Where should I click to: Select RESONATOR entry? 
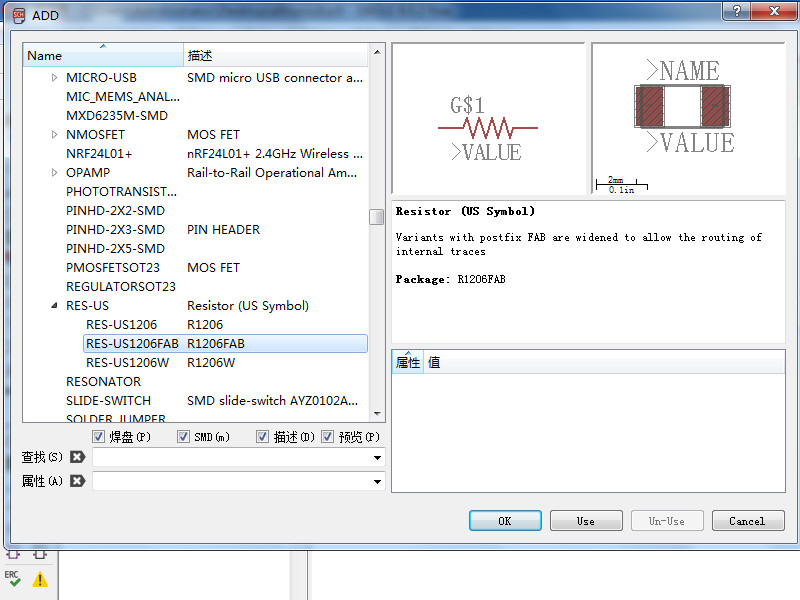(x=104, y=382)
